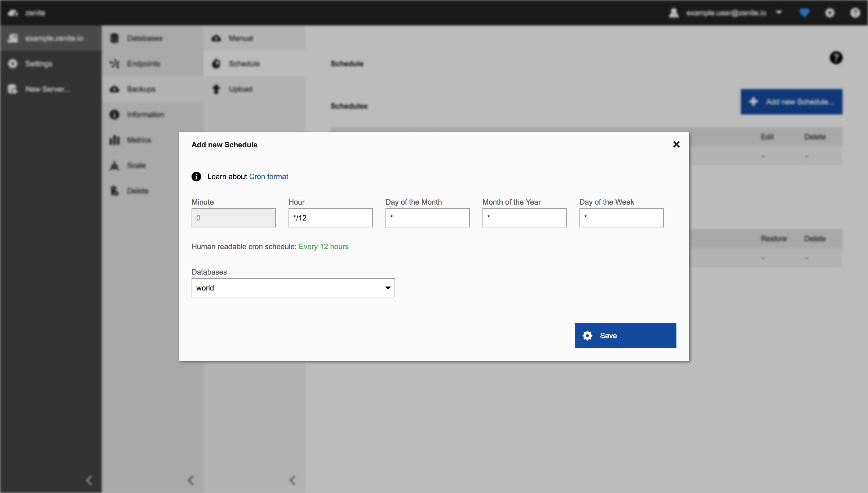The image size is (868, 493).
Task: Open the Cron format link
Action: point(268,177)
